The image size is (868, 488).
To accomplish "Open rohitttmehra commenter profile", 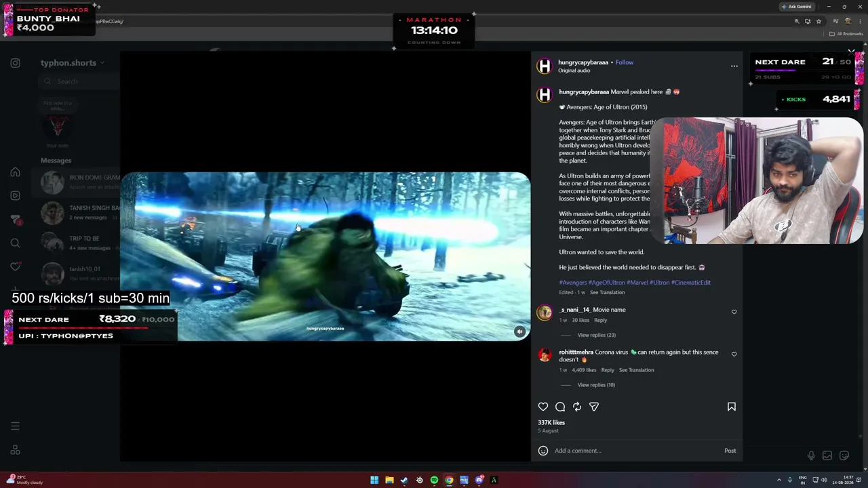I will click(576, 352).
